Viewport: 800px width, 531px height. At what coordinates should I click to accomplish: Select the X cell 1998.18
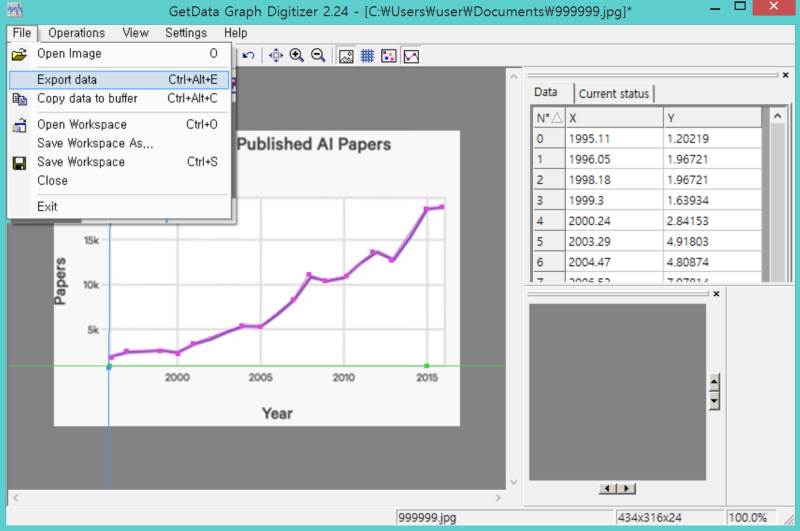pos(614,180)
